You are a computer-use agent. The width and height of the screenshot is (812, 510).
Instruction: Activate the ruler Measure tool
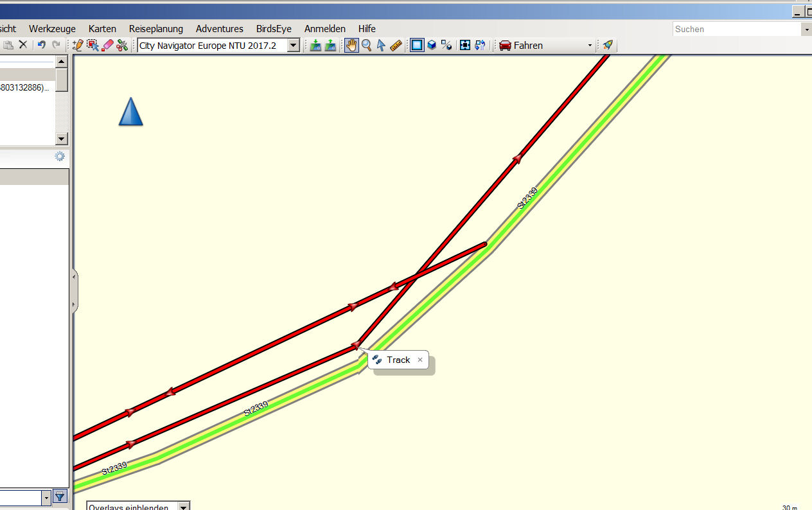[396, 45]
